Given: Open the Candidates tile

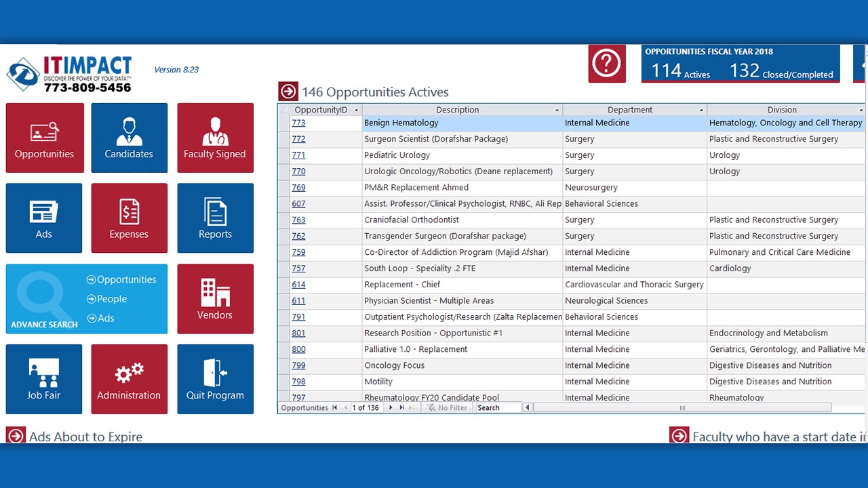Looking at the screenshot, I should click(129, 138).
